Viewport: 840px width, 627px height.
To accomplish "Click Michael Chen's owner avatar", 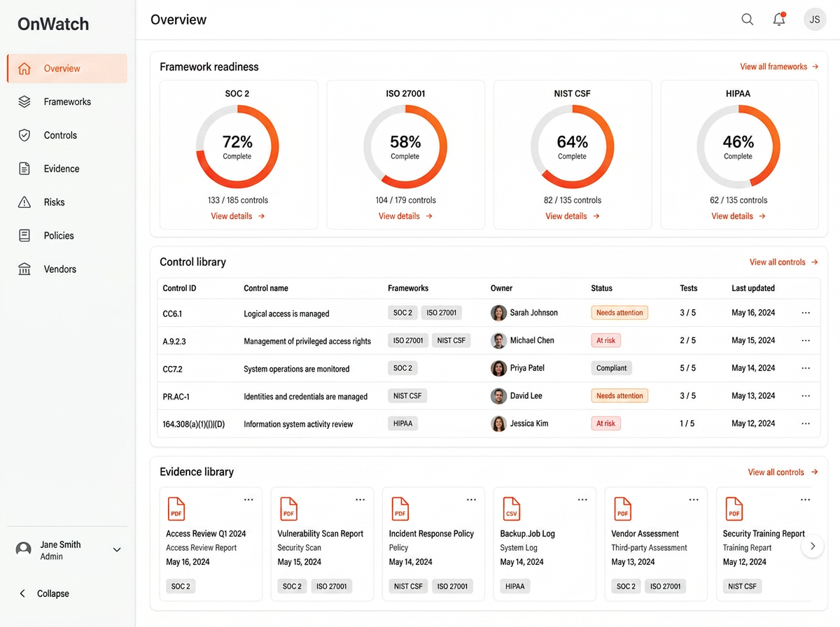I will (x=498, y=341).
